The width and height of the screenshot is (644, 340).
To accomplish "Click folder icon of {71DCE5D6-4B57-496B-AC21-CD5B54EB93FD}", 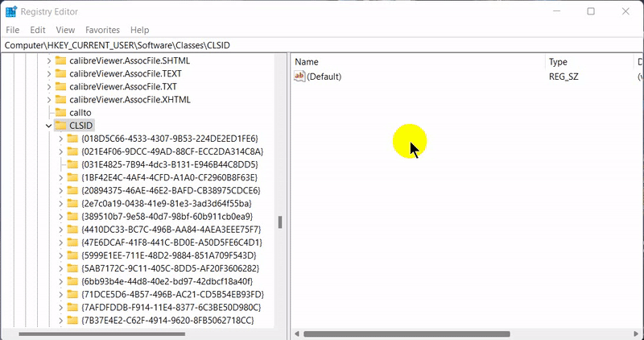I will pos(72,294).
